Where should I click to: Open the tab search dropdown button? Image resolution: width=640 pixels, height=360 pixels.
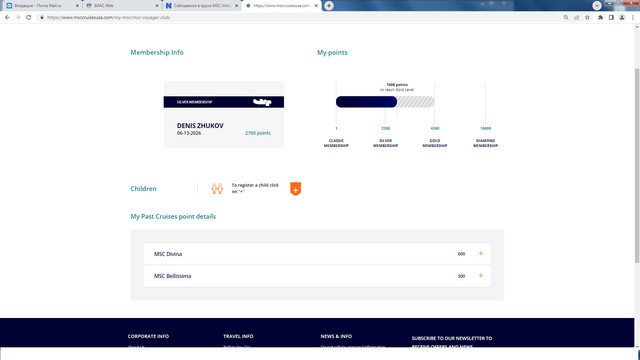[x=597, y=6]
